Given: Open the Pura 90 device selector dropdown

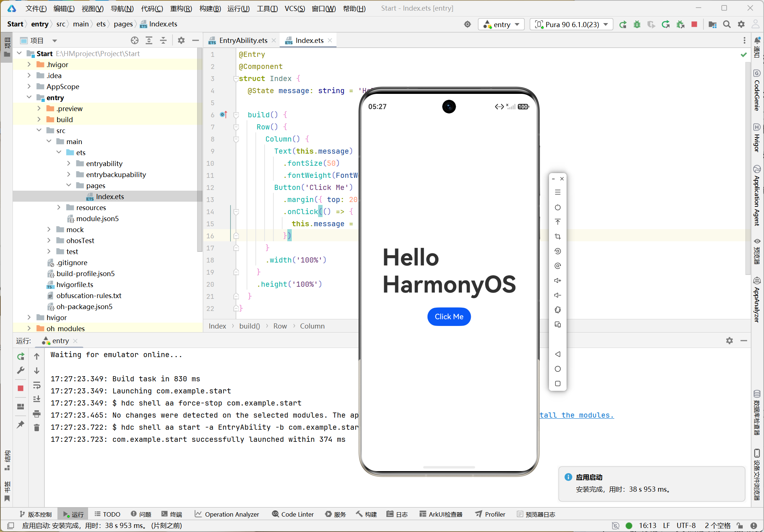Looking at the screenshot, I should [x=572, y=25].
